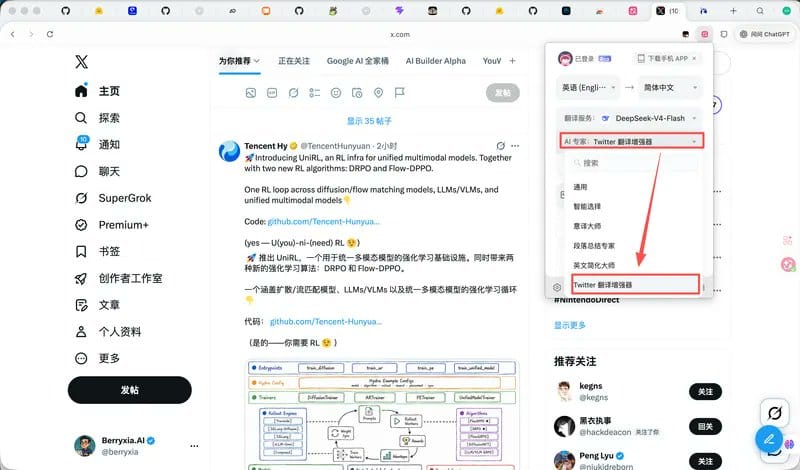Image resolution: width=800 pixels, height=470 pixels.
Task: Click the blue compose floating button
Action: (x=769, y=439)
